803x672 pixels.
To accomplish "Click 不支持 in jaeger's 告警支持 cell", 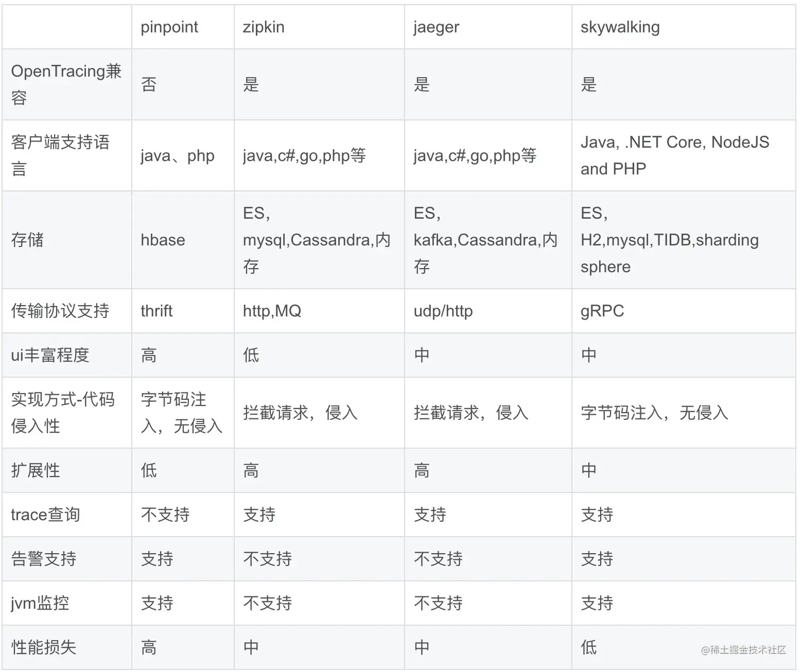I will (438, 559).
